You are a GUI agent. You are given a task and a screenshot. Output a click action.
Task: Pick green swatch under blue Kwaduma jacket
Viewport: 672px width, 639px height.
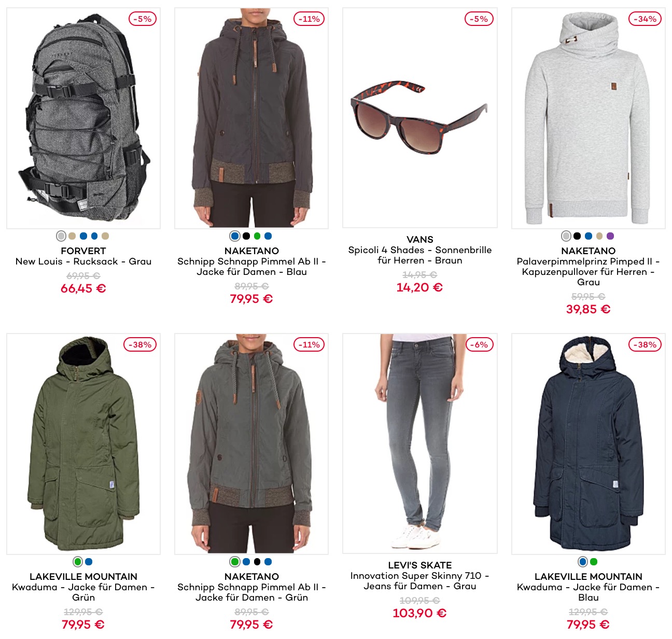coord(594,562)
